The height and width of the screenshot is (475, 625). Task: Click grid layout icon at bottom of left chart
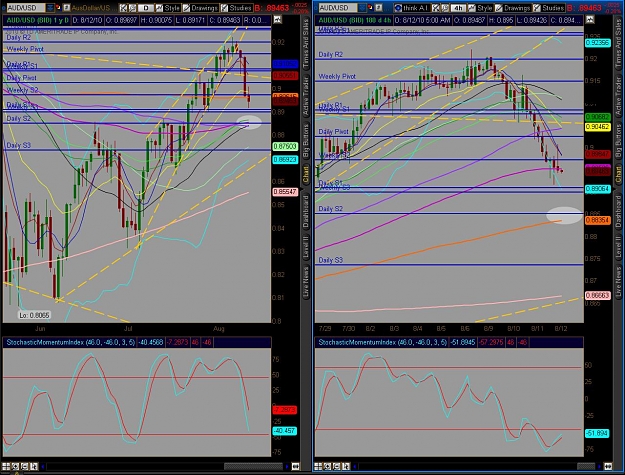[x=6, y=466]
